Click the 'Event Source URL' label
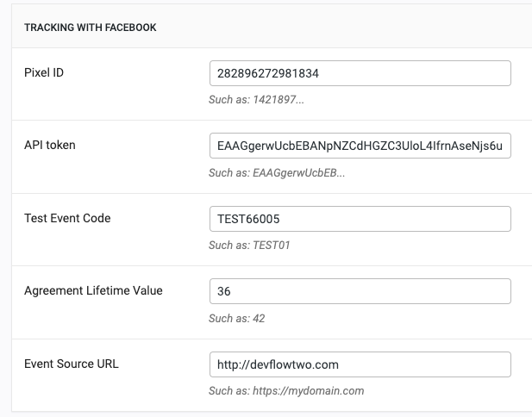This screenshot has width=532, height=417. (x=72, y=364)
